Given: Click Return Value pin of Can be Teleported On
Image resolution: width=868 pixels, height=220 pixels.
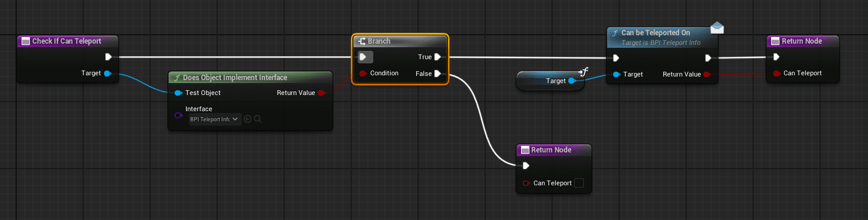Looking at the screenshot, I should [707, 74].
